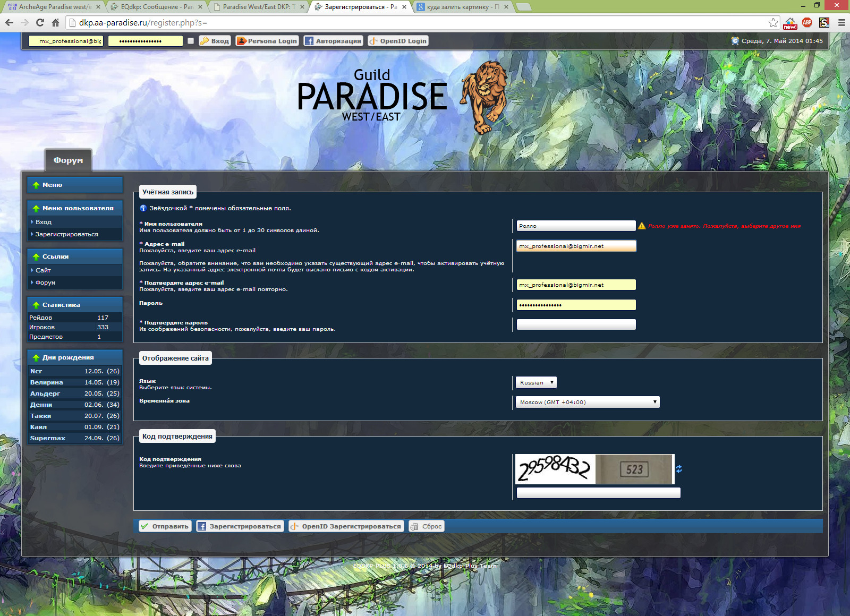
Task: Select Ncr in birthdays list
Action: [x=36, y=371]
